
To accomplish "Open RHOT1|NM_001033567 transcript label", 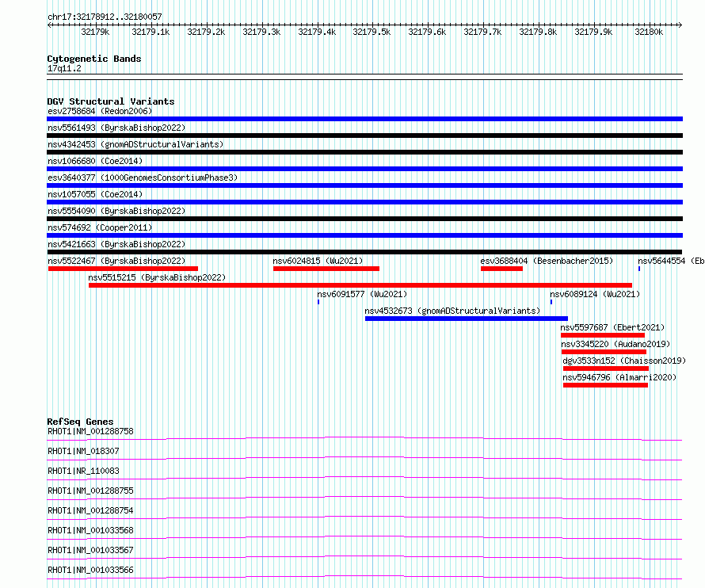I will click(x=90, y=550).
